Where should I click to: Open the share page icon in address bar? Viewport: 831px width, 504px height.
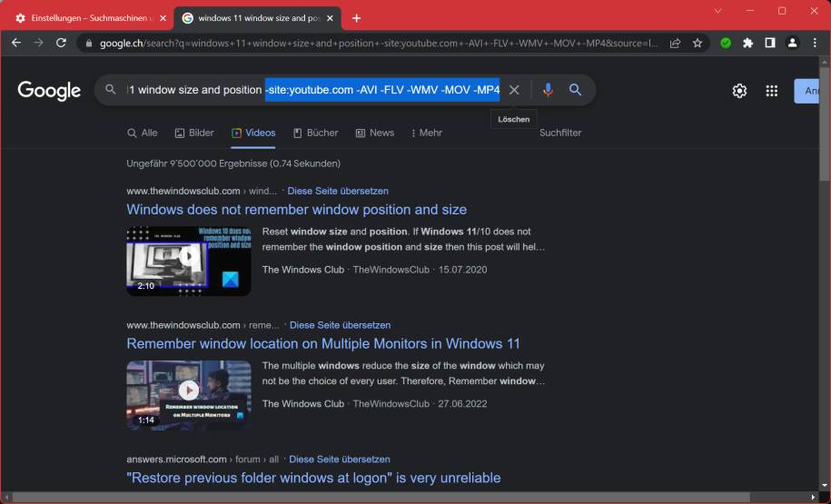coord(675,44)
